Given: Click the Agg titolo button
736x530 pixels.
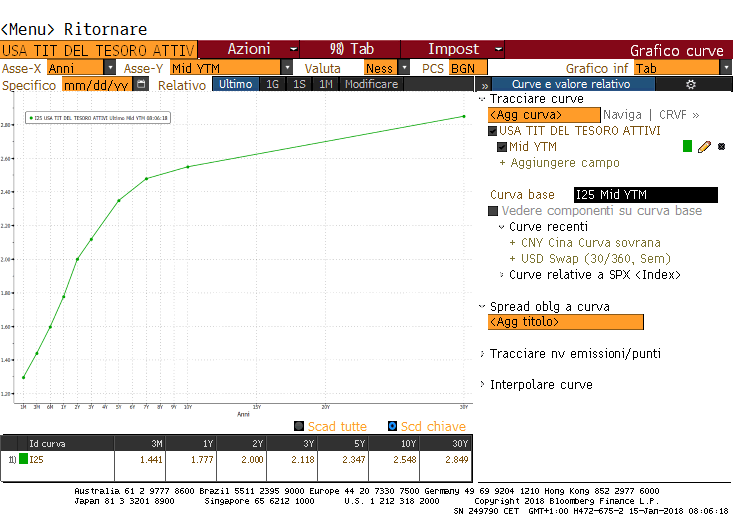Looking at the screenshot, I should coord(566,322).
